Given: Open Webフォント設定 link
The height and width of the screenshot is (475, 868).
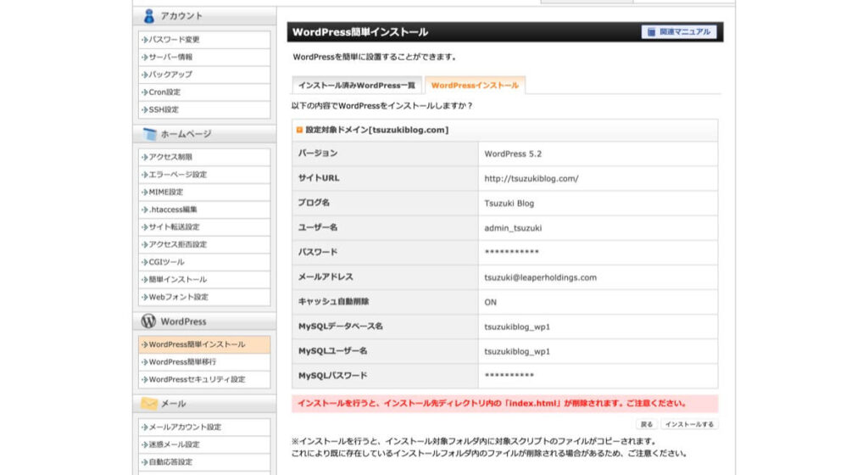Looking at the screenshot, I should pyautogui.click(x=204, y=297).
